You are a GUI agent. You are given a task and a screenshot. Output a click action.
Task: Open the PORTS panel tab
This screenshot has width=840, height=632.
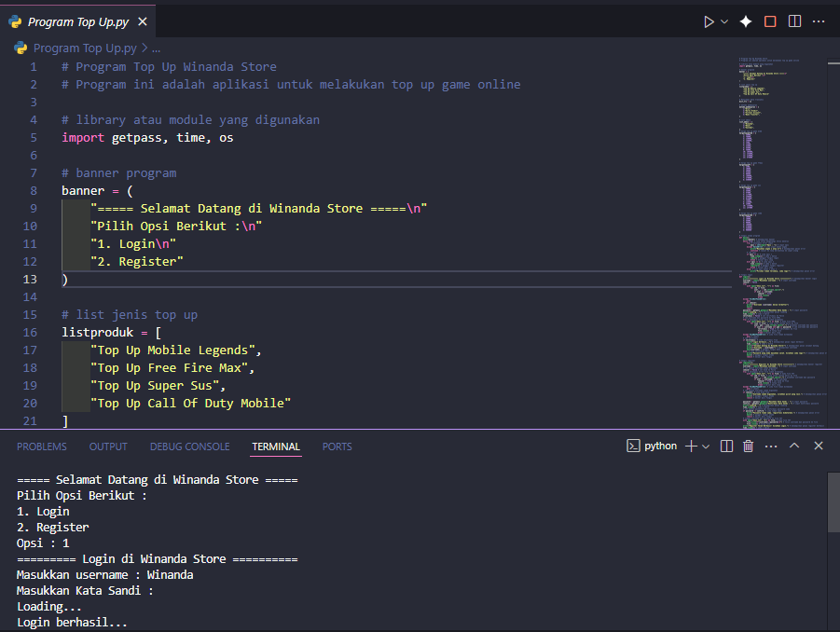pos(337,447)
